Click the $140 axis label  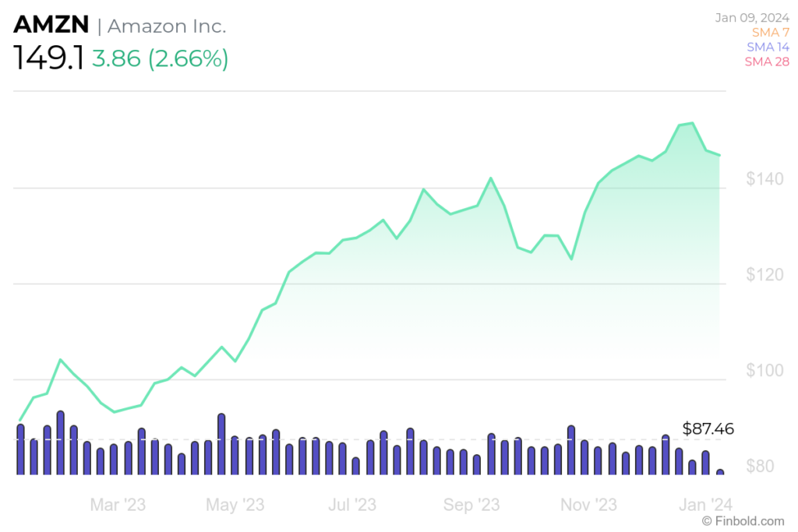point(764,179)
